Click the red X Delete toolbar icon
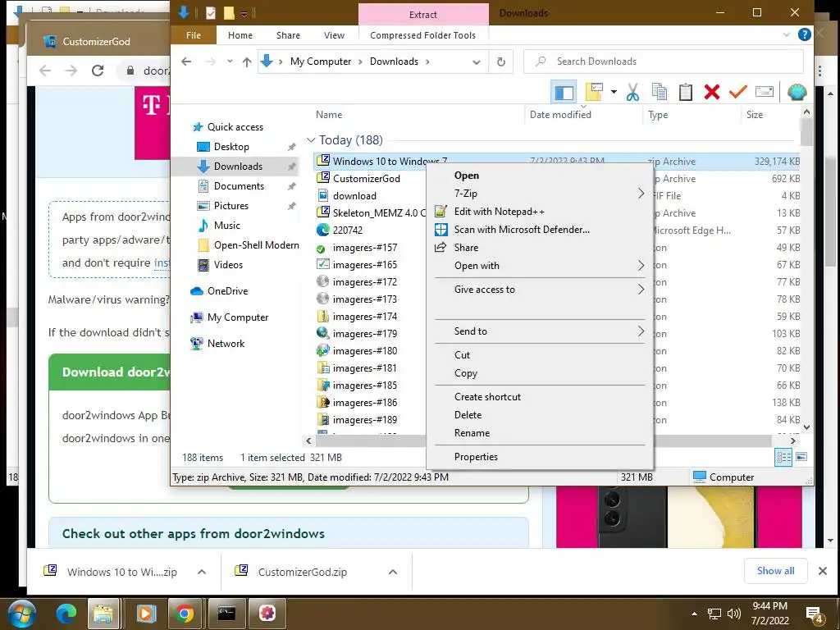Screen dimensions: 840x630 712,92
